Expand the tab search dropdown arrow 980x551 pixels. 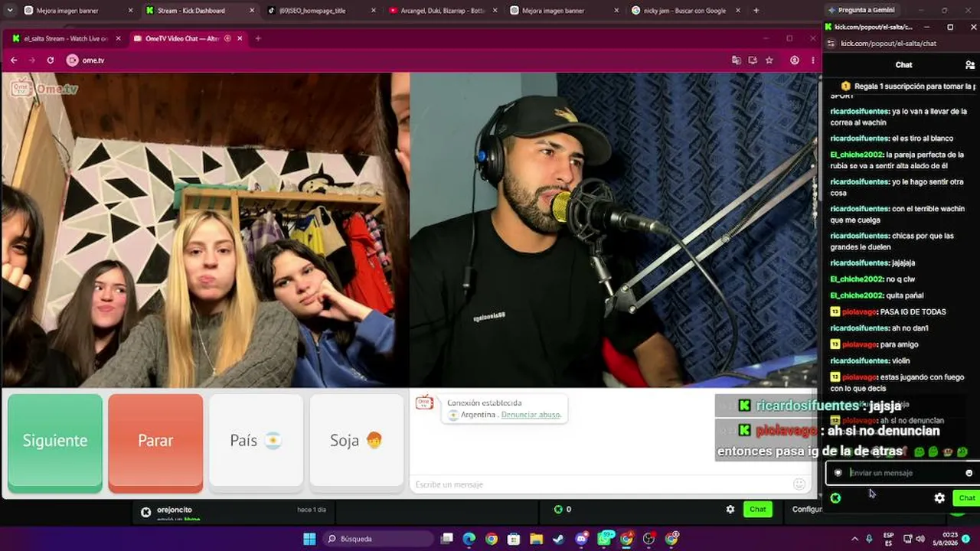(x=8, y=11)
